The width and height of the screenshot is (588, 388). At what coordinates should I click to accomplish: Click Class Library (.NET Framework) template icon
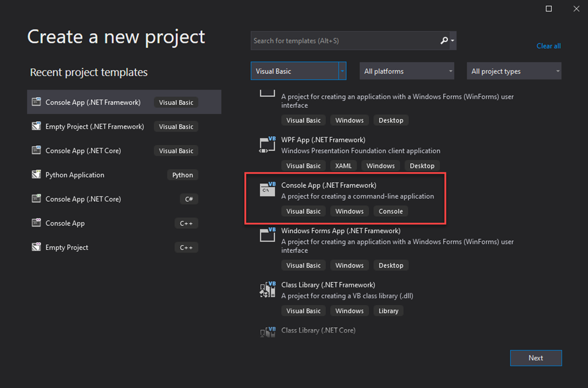[267, 290]
